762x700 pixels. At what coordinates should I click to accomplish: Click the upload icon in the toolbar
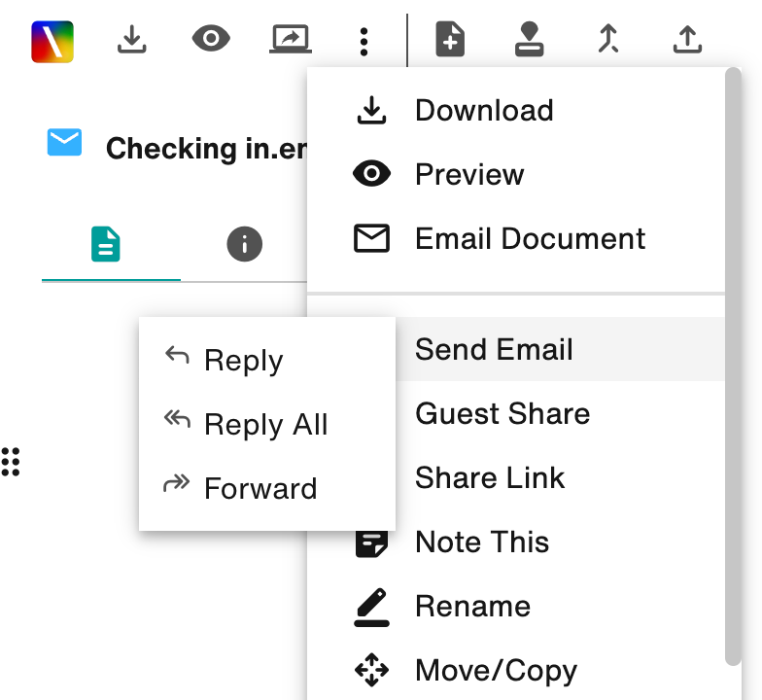687,39
